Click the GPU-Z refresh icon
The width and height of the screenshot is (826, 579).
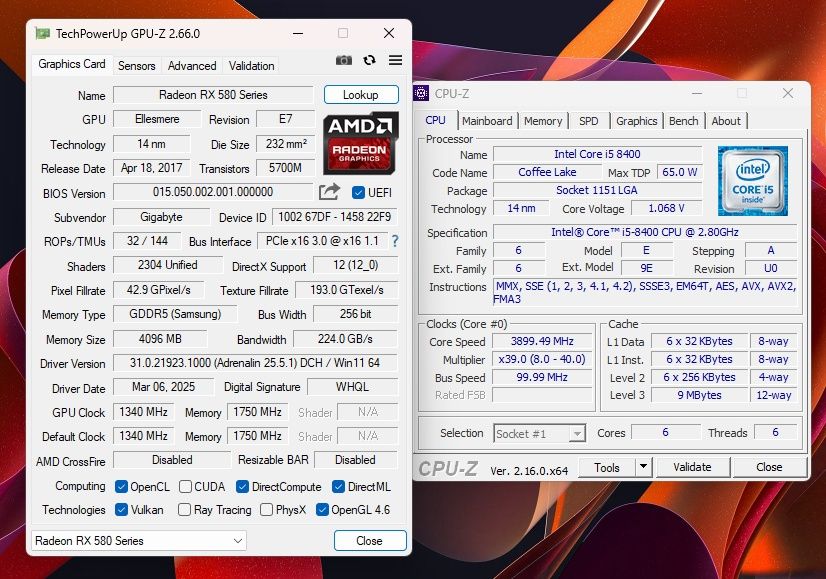[369, 60]
